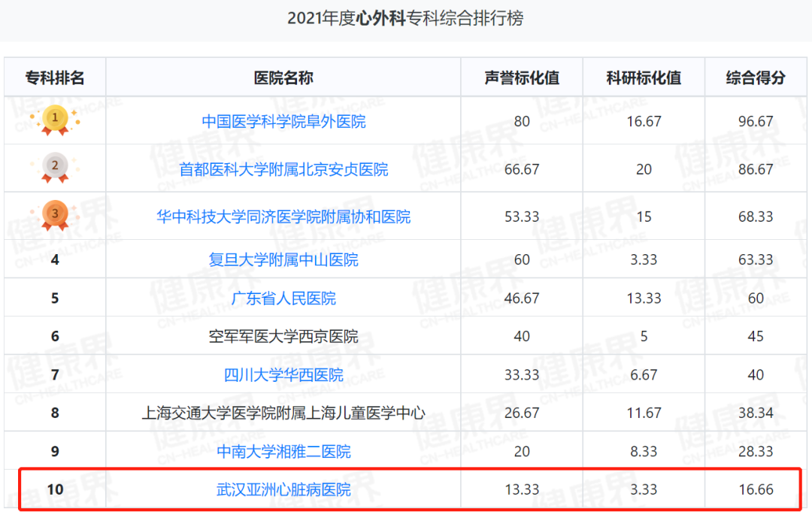
Task: Click the 科研标化值 11.67 cell
Action: tap(644, 413)
